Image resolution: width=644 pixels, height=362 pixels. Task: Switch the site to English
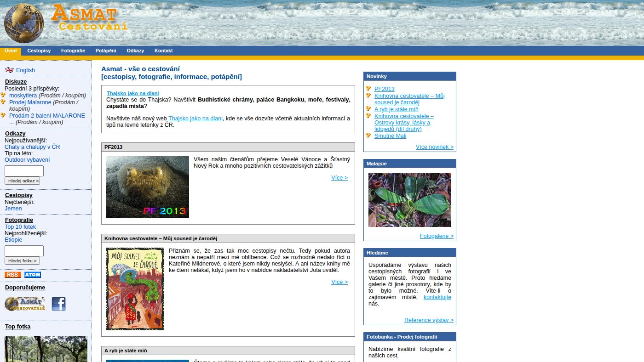pos(25,70)
